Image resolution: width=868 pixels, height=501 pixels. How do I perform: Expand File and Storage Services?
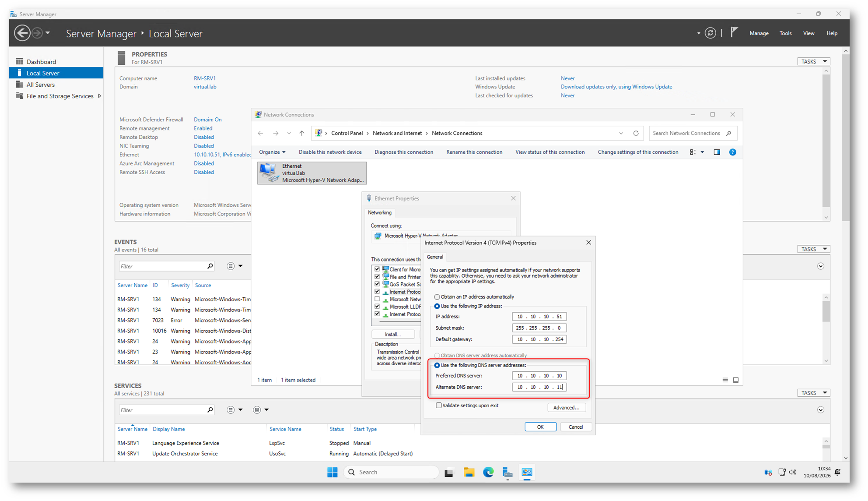point(100,96)
